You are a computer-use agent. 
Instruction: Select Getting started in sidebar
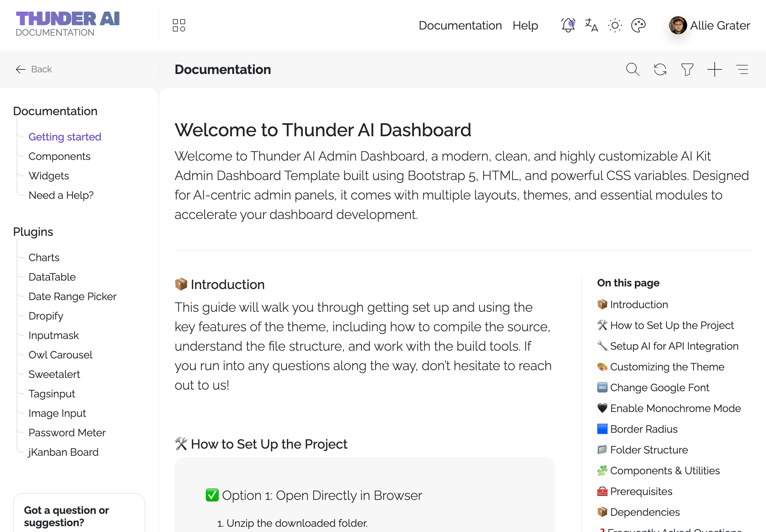click(65, 137)
